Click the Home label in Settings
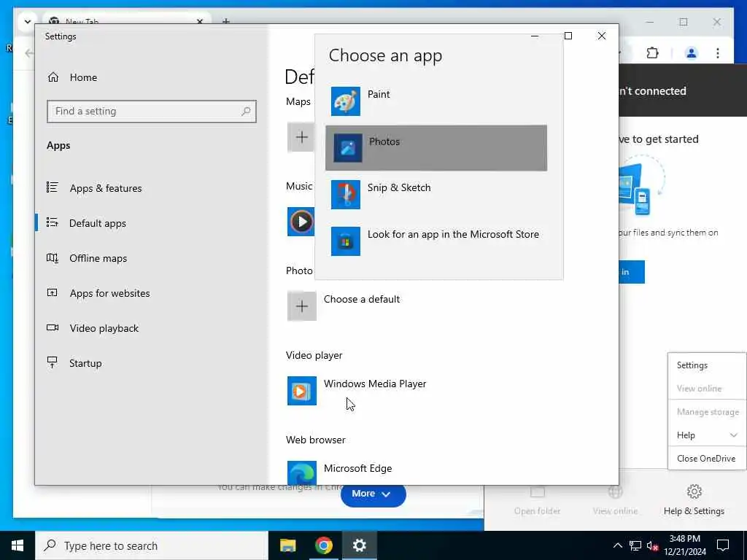747x560 pixels. (83, 77)
